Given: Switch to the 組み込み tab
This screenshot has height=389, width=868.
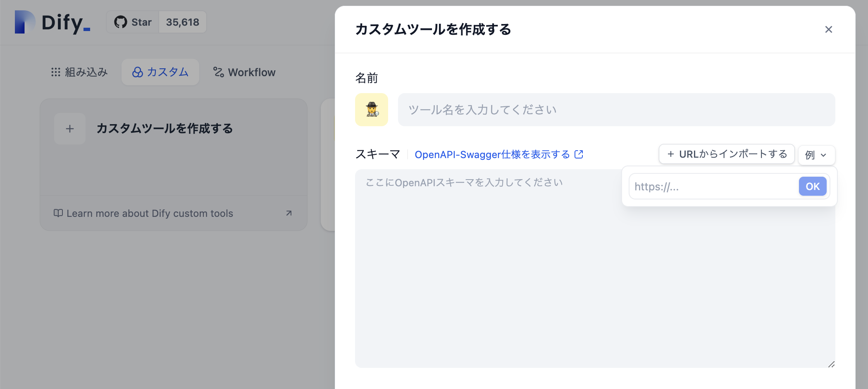Looking at the screenshot, I should coord(79,72).
